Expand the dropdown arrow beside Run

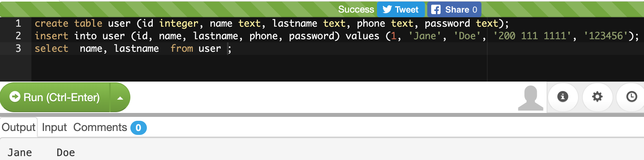(120, 98)
